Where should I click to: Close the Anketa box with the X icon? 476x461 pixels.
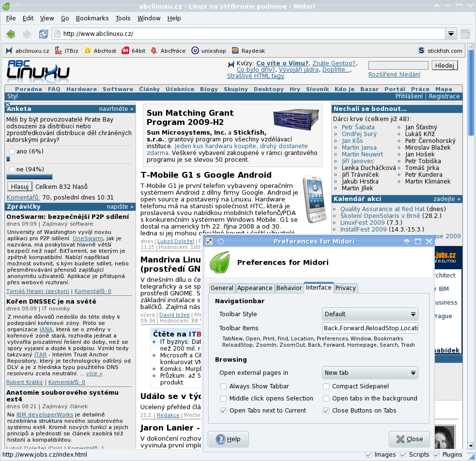8,105
